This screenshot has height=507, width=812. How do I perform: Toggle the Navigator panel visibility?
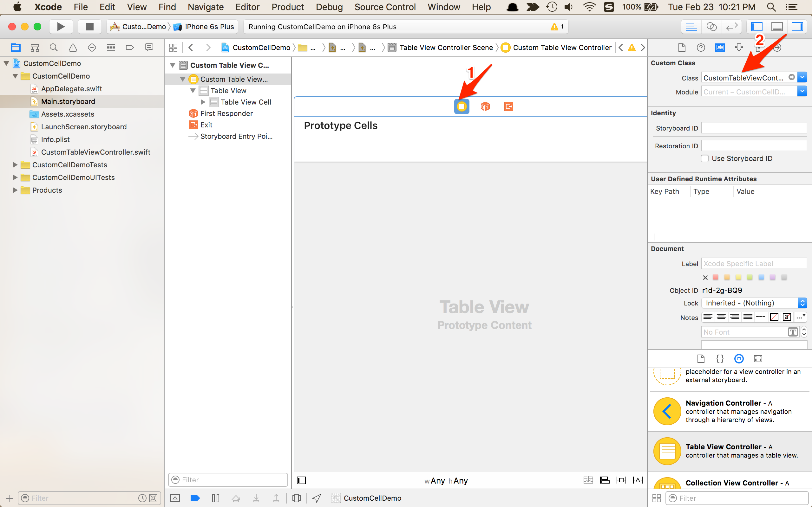click(756, 27)
